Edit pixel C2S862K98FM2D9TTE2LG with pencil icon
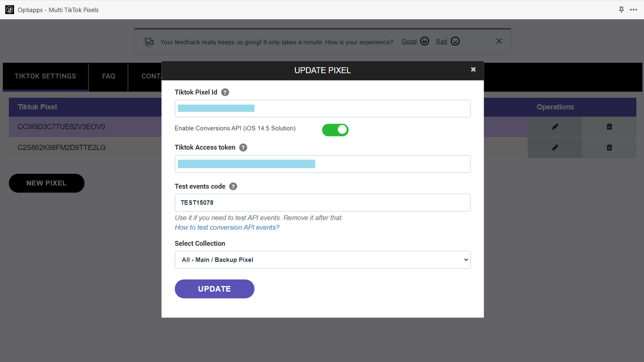Viewport: 644px width, 362px height. tap(554, 147)
